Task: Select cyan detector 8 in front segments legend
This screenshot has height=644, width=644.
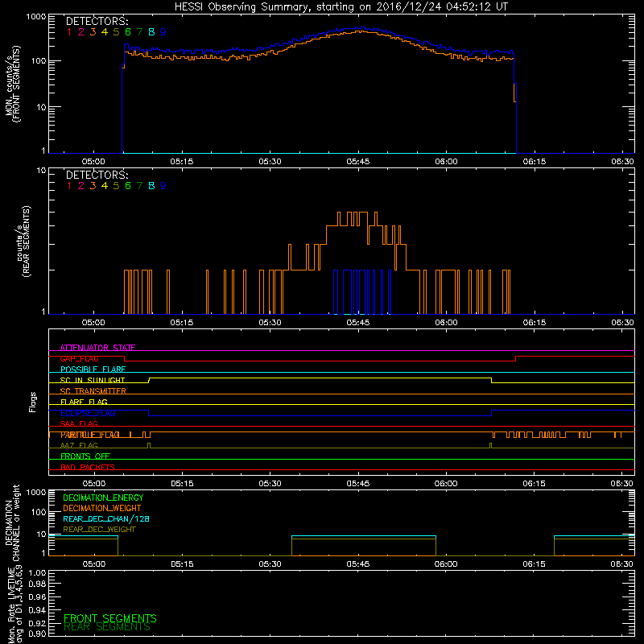Action: [151, 31]
